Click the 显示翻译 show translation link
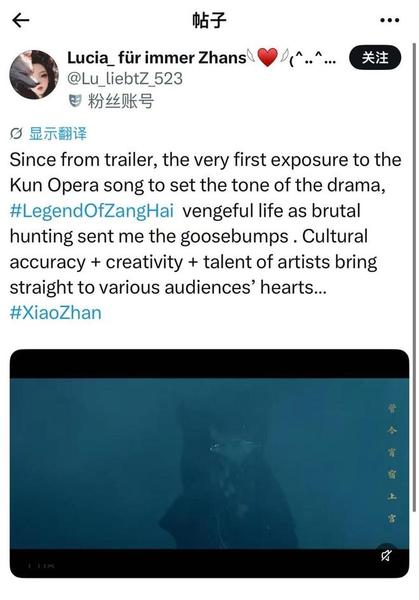The image size is (419, 600). pyautogui.click(x=58, y=134)
